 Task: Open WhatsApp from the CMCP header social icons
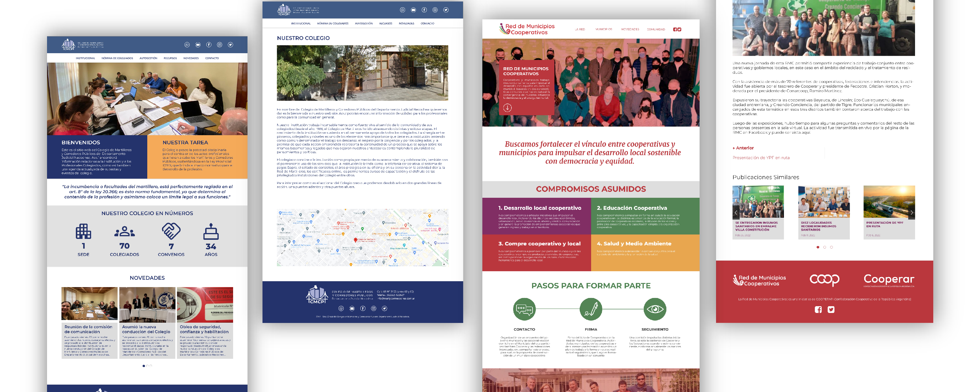point(187,46)
